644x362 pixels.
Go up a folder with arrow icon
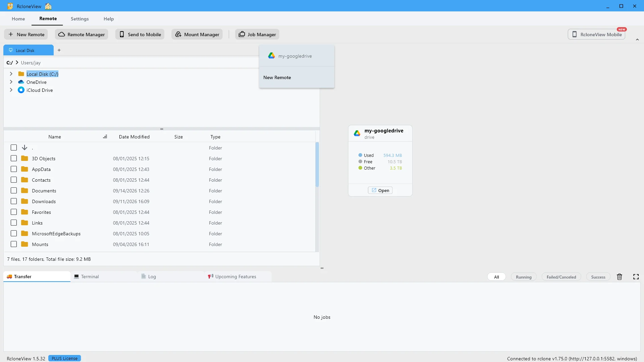click(x=24, y=147)
